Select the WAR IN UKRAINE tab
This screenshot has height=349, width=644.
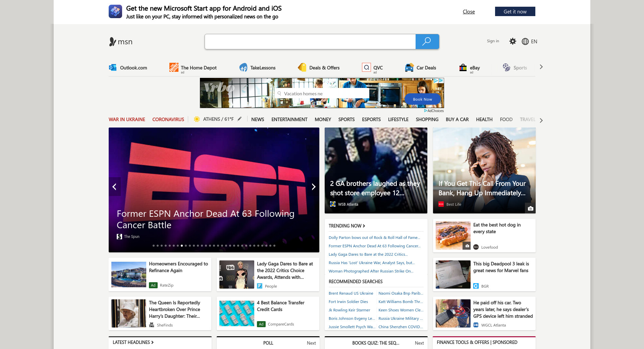127,119
